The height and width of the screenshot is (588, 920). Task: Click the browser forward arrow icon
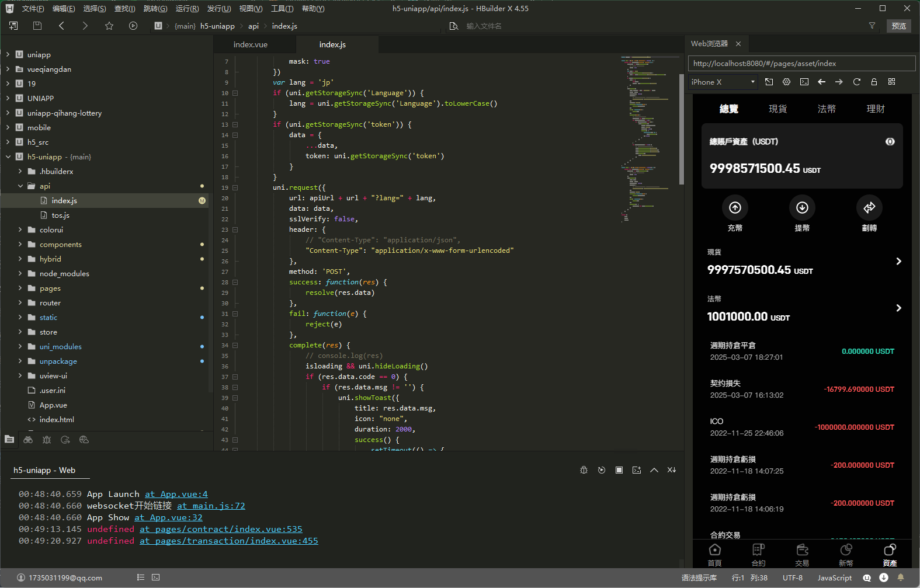[x=839, y=82]
